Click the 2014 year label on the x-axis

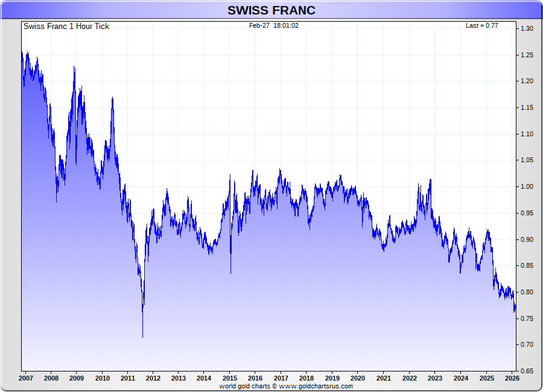pos(204,378)
